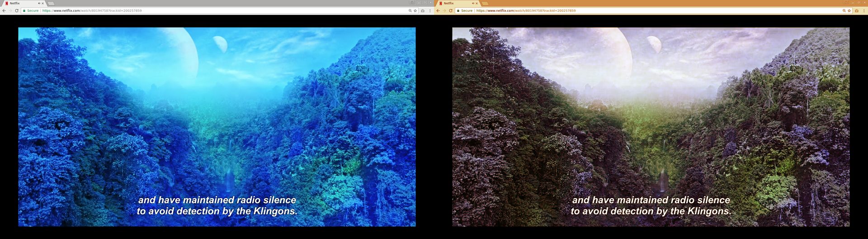Bookmark the page with the star in the left window

tap(415, 10)
